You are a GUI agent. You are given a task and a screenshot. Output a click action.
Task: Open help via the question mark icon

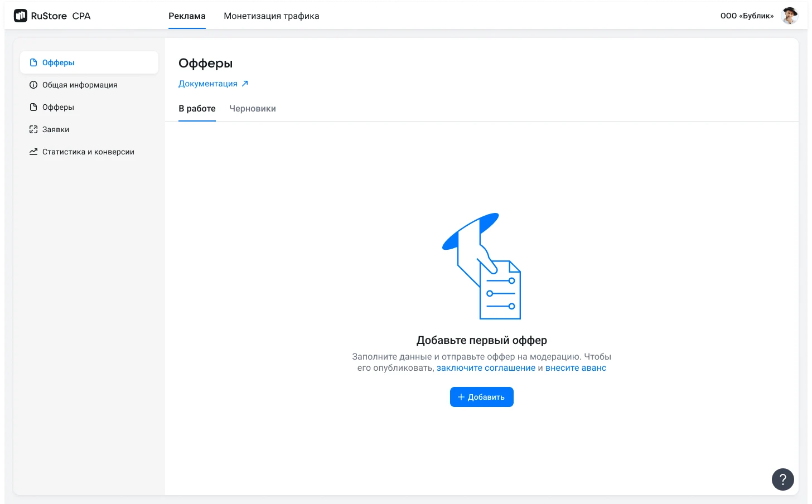point(782,479)
